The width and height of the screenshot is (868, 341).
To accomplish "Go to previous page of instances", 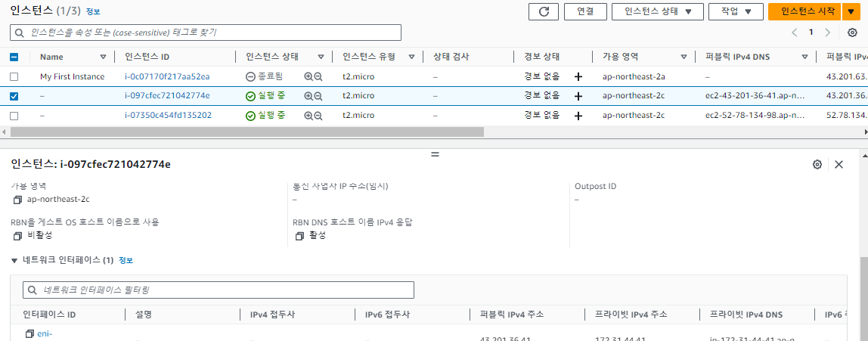I will [795, 32].
